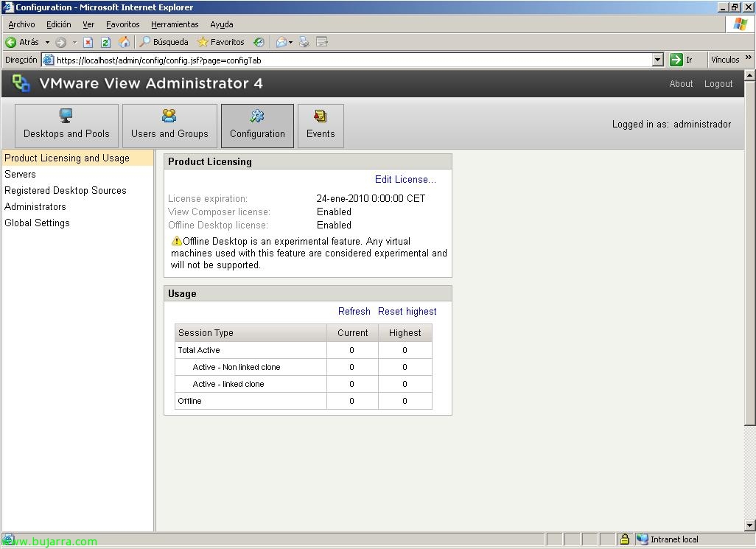The image size is (756, 549).
Task: Click the vertical scrollbar down arrow
Action: coord(749,525)
